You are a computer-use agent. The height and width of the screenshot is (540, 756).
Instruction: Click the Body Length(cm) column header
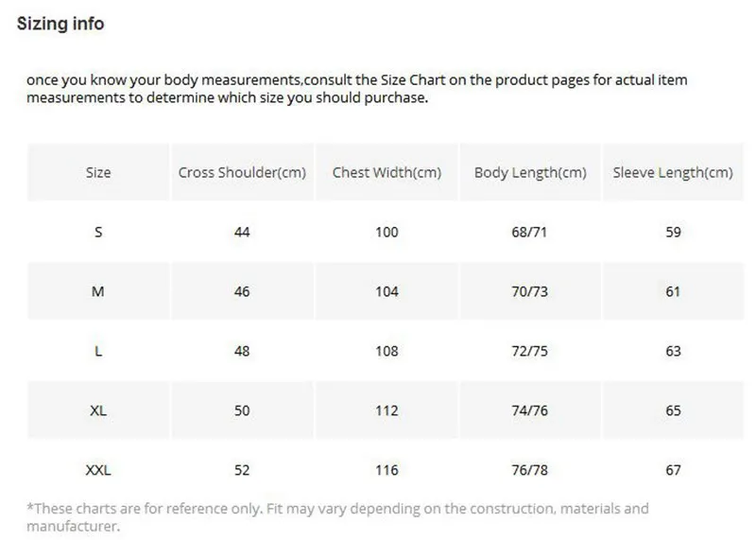pos(530,172)
